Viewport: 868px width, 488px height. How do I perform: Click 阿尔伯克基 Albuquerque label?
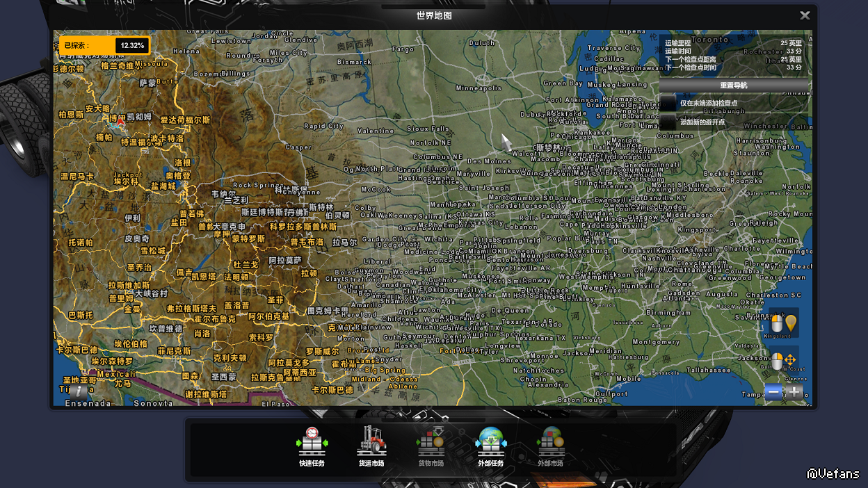[269, 316]
